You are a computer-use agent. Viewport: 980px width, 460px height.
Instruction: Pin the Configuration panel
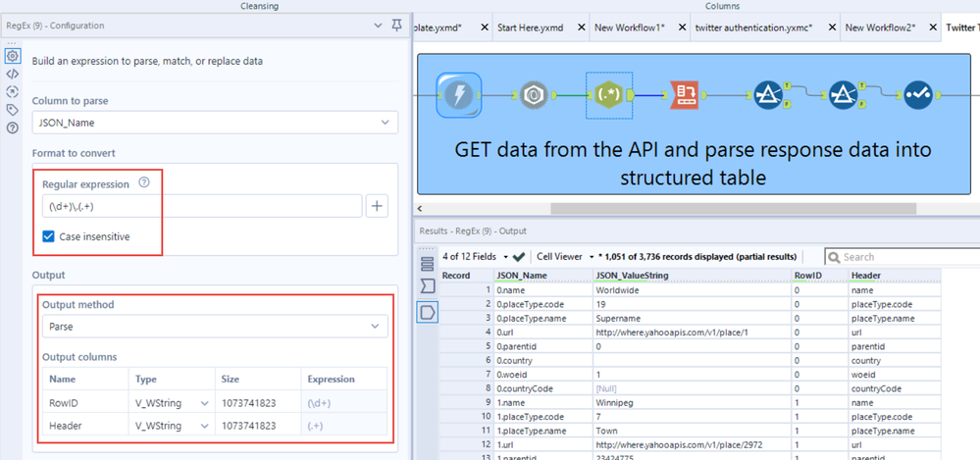[396, 26]
